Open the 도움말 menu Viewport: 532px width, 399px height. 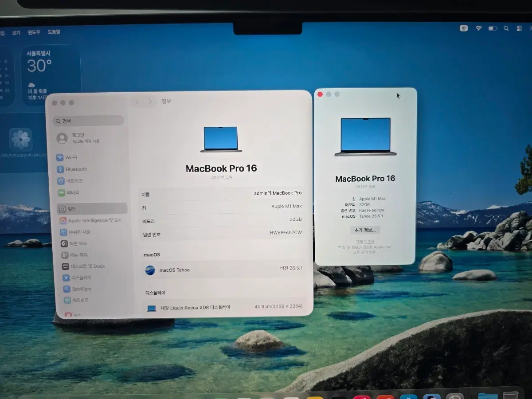click(54, 32)
